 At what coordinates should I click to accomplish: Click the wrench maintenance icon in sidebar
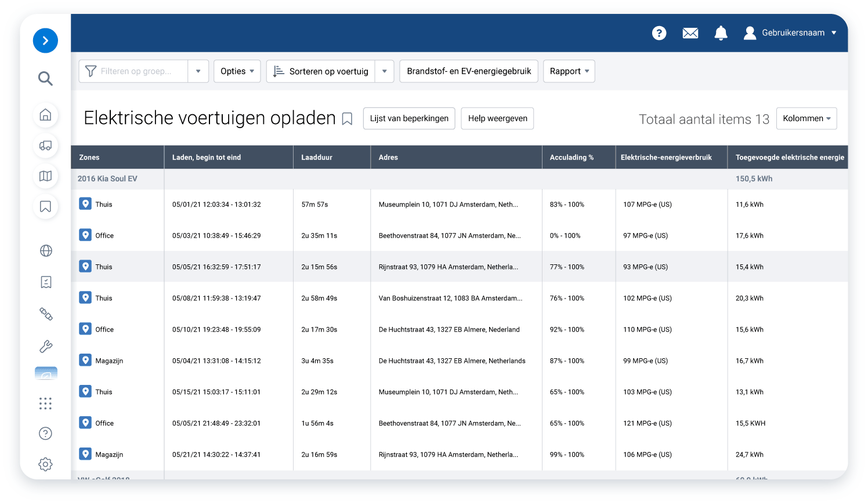(x=46, y=347)
